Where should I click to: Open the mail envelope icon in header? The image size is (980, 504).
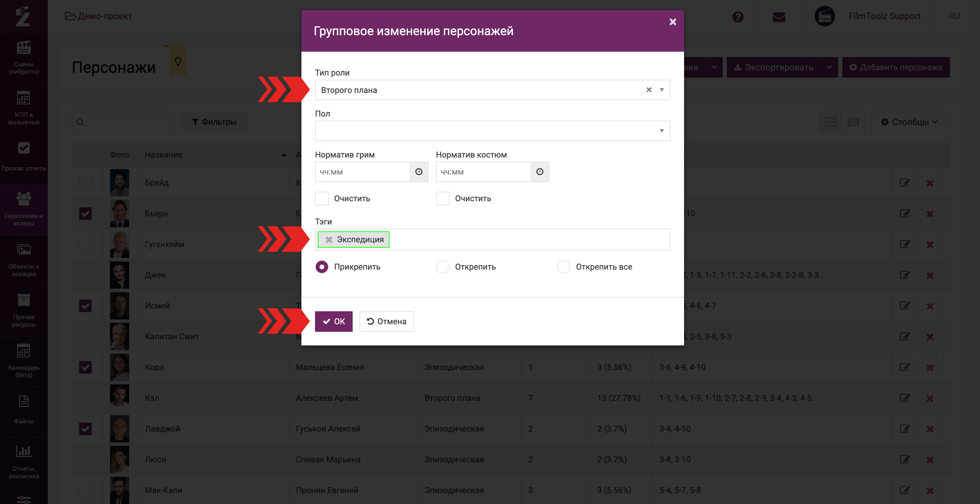[x=779, y=17]
